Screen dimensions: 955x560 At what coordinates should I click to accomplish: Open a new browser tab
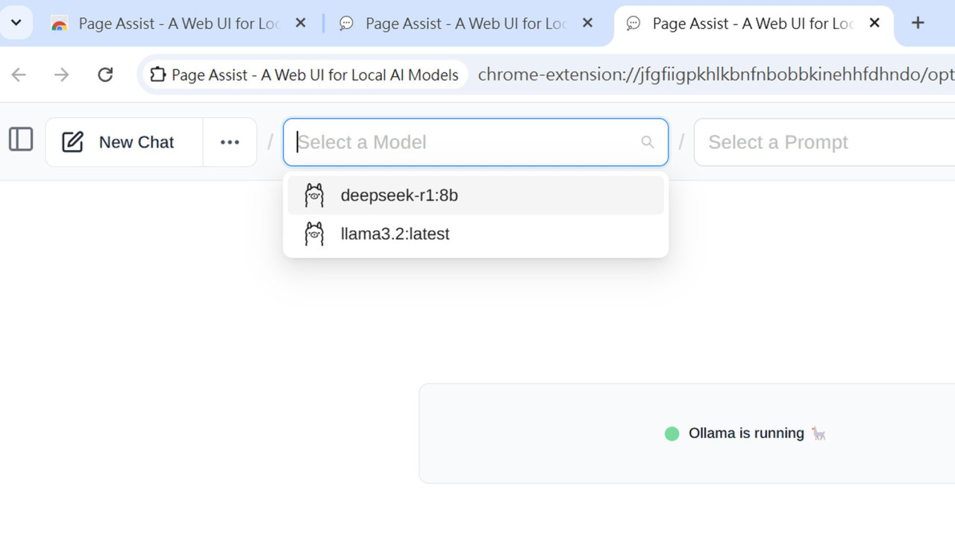coord(918,23)
